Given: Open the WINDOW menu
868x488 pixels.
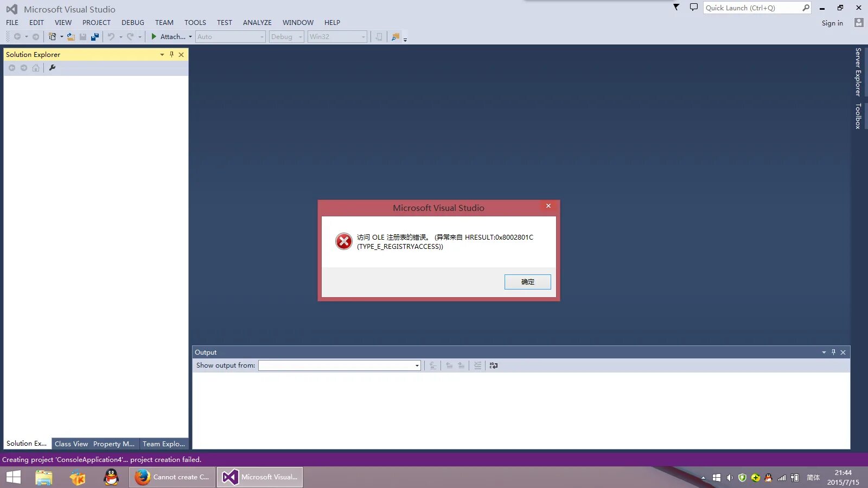Looking at the screenshot, I should point(298,22).
